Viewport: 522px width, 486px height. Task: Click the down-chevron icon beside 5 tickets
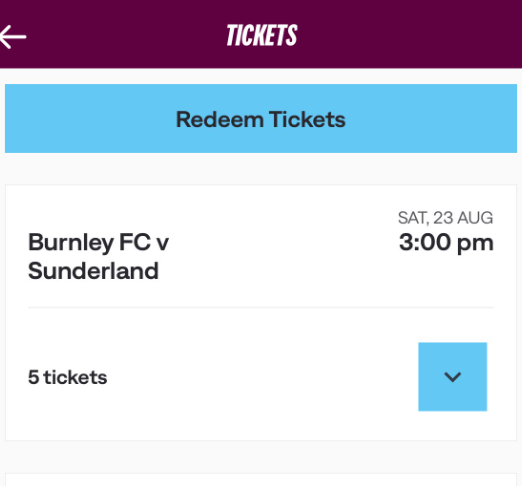click(x=453, y=377)
